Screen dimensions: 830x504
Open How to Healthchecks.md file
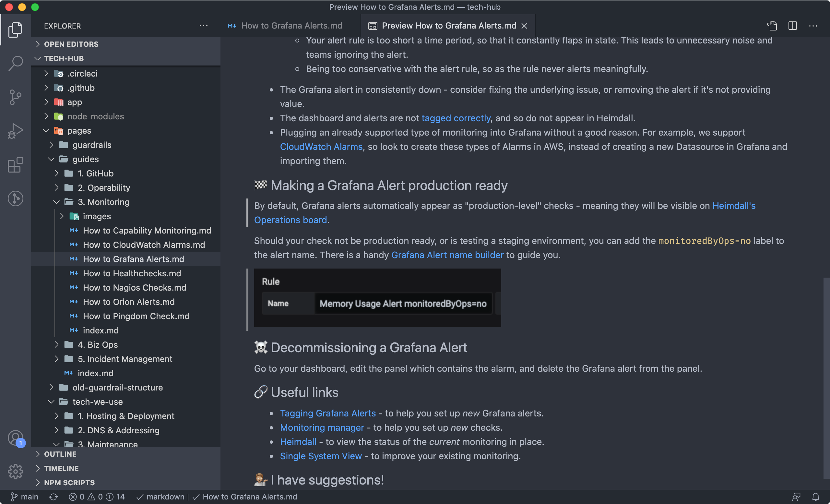point(132,273)
